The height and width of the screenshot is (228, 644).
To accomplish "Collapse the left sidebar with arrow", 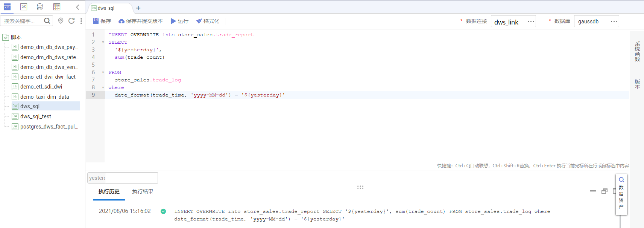I will (77, 7).
